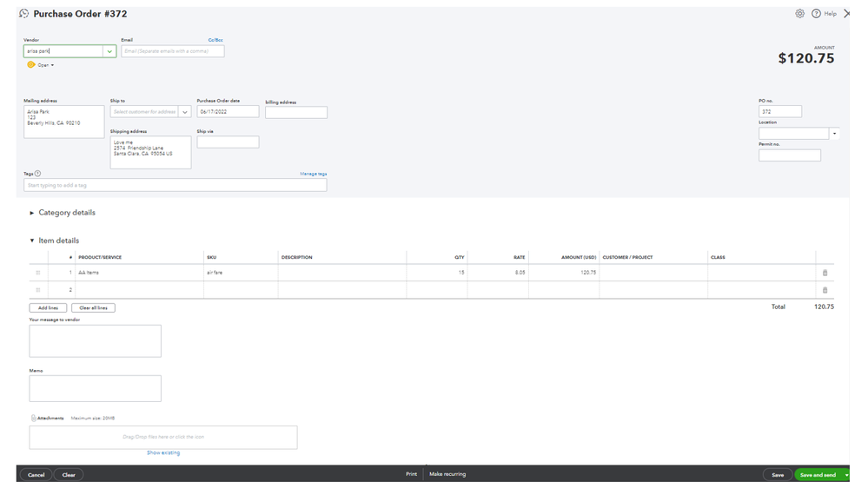Image resolution: width=868 pixels, height=488 pixels.
Task: Grab the drag handle for line 1
Action: pyautogui.click(x=38, y=273)
